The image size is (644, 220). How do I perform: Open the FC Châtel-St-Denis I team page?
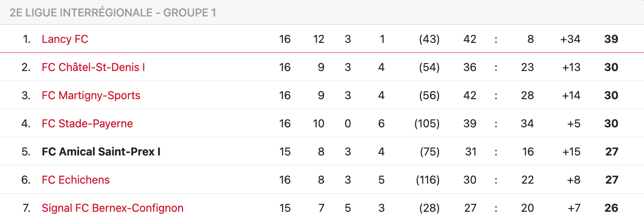pyautogui.click(x=93, y=67)
